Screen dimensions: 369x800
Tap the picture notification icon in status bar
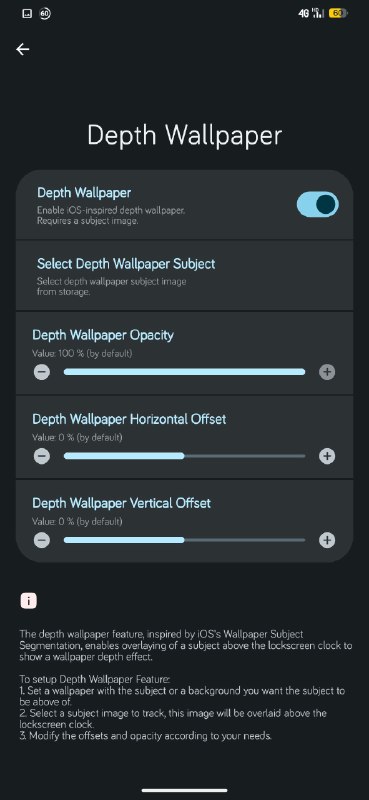click(x=27, y=13)
